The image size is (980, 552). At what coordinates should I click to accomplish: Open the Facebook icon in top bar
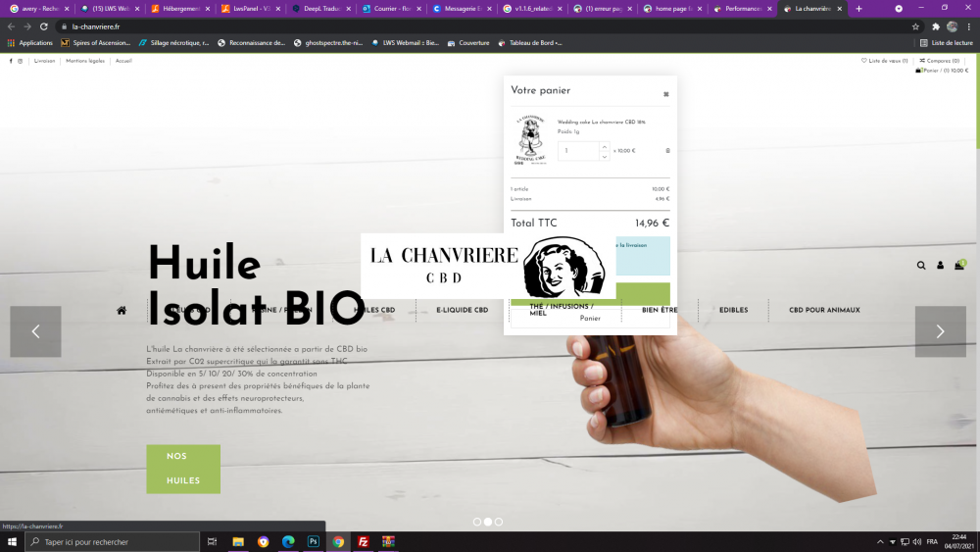(11, 61)
